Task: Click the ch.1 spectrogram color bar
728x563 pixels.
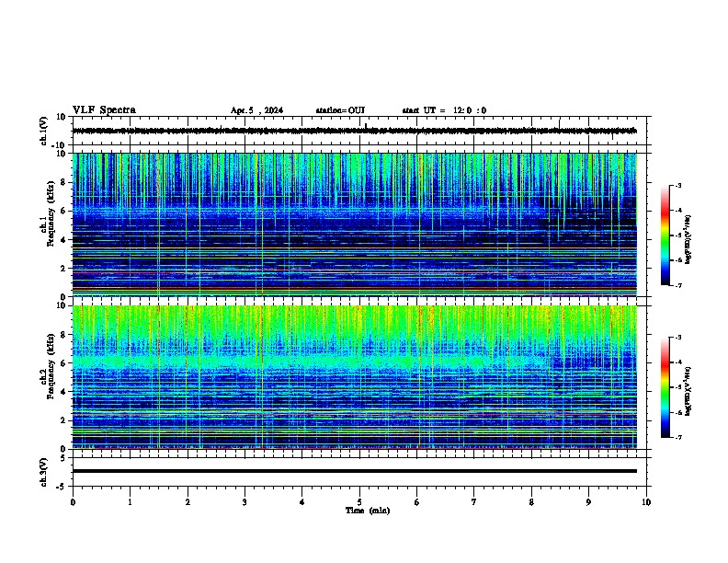Action: 665,236
